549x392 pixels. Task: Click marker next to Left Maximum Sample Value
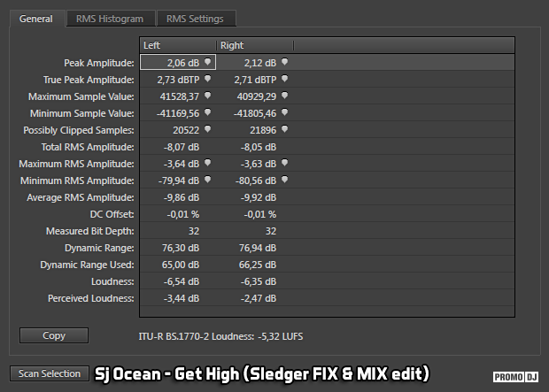207,96
